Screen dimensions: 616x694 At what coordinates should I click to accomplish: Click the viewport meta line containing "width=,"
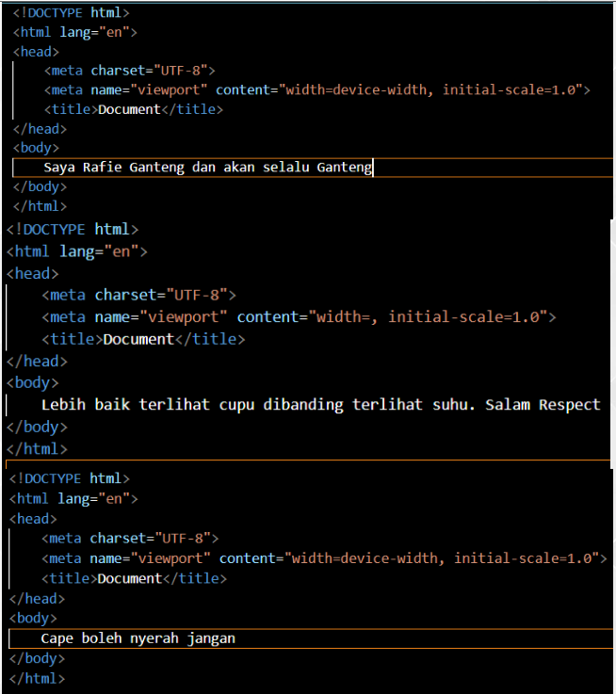299,317
